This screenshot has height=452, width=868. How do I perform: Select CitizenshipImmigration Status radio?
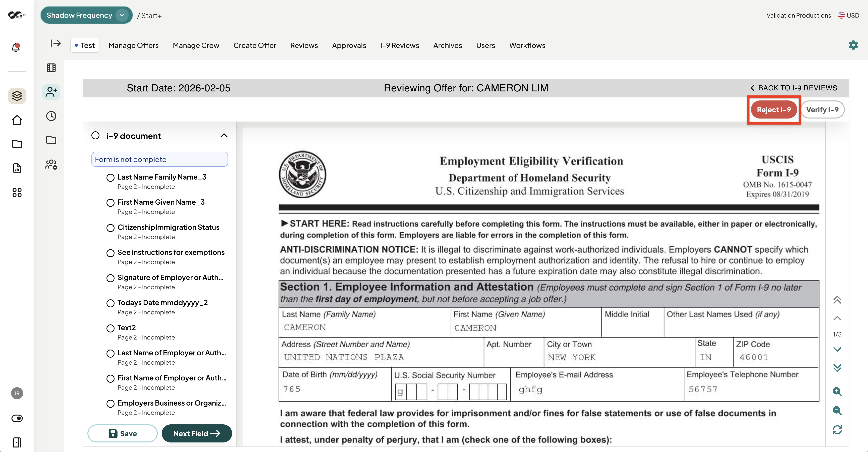click(110, 228)
